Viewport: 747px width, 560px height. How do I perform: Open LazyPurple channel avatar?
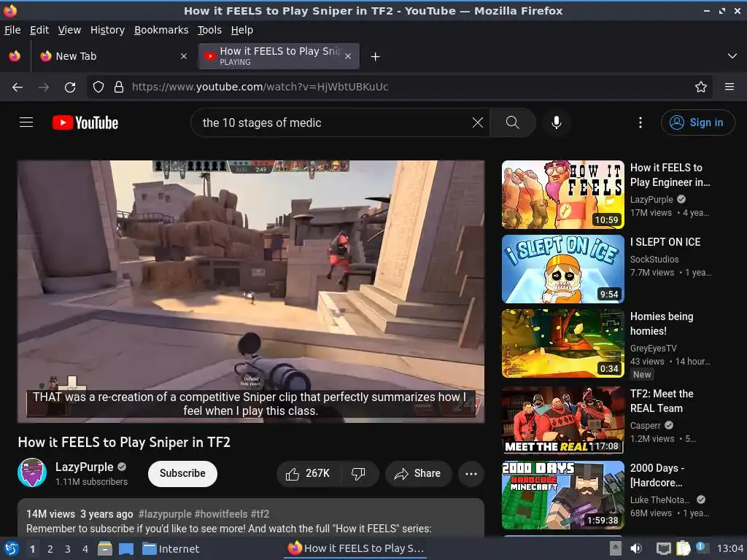(x=32, y=472)
